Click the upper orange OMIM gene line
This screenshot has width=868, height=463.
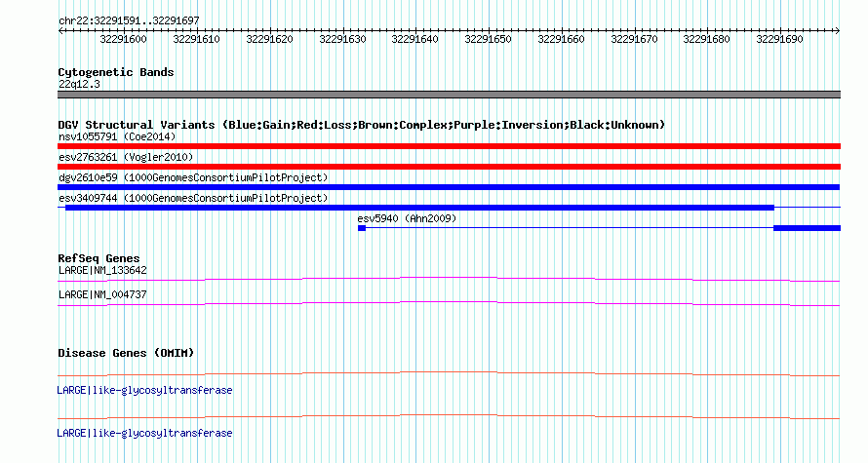click(x=449, y=374)
